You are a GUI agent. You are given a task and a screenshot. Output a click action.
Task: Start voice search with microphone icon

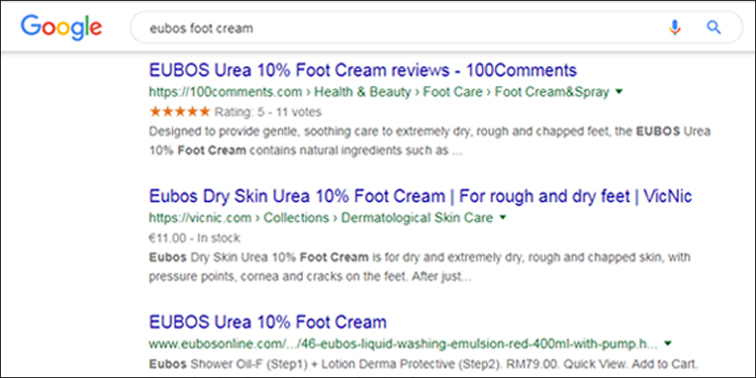click(675, 28)
